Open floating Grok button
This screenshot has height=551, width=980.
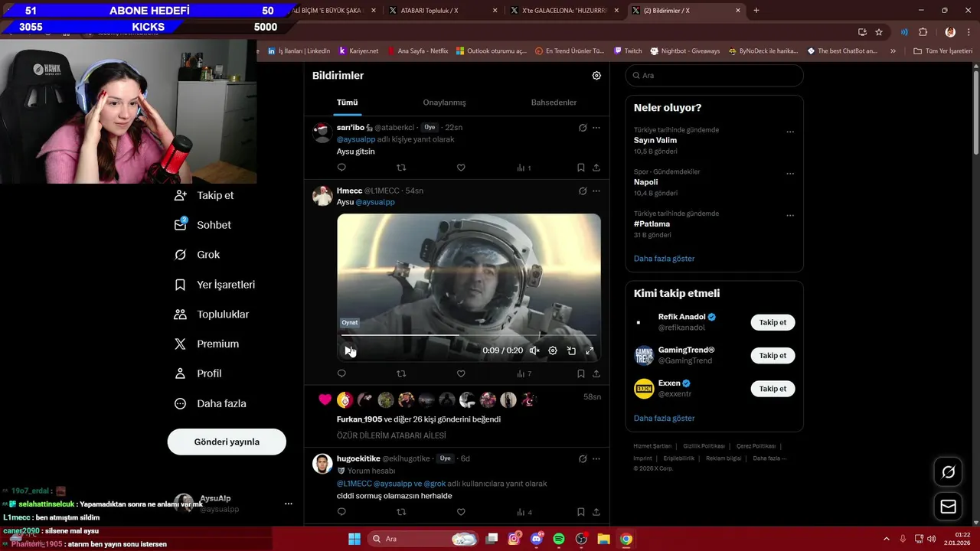(x=948, y=472)
